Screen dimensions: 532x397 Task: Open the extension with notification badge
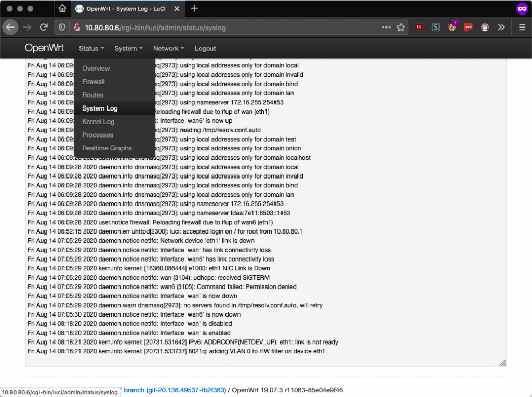(x=453, y=27)
